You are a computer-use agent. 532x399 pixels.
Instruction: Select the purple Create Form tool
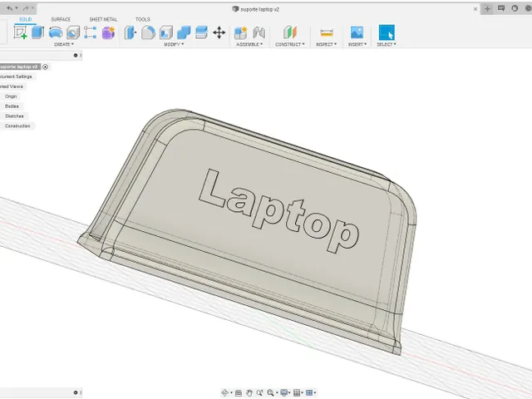click(108, 32)
